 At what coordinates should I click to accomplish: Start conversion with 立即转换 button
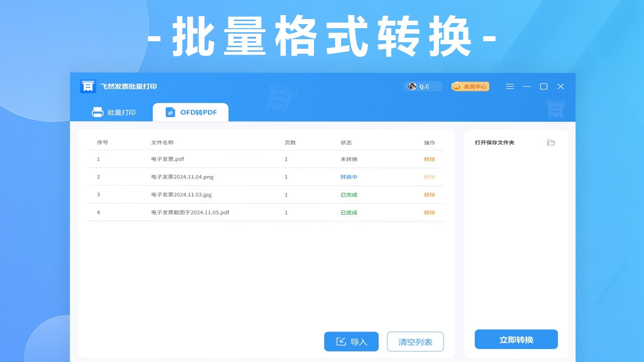coord(516,340)
